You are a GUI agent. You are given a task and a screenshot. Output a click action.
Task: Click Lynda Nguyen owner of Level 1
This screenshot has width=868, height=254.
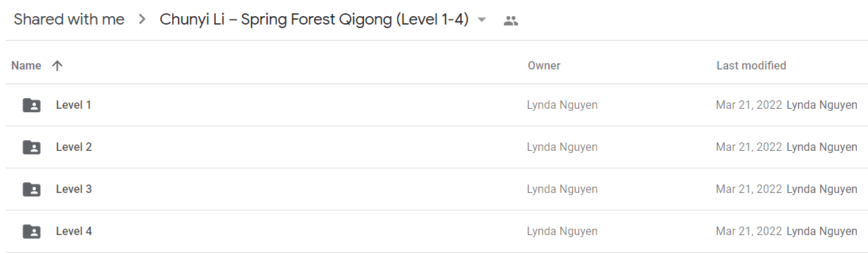pos(562,105)
